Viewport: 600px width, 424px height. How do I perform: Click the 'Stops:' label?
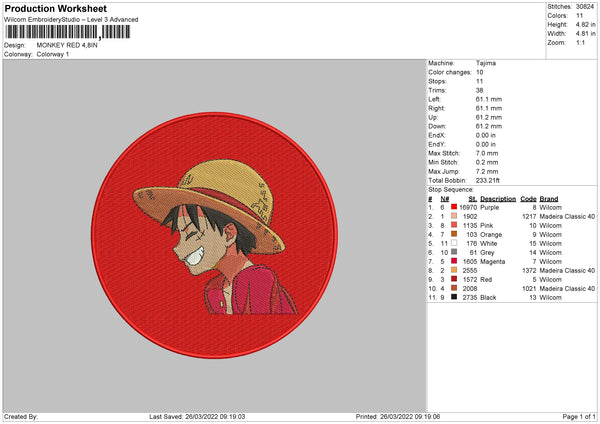point(437,81)
